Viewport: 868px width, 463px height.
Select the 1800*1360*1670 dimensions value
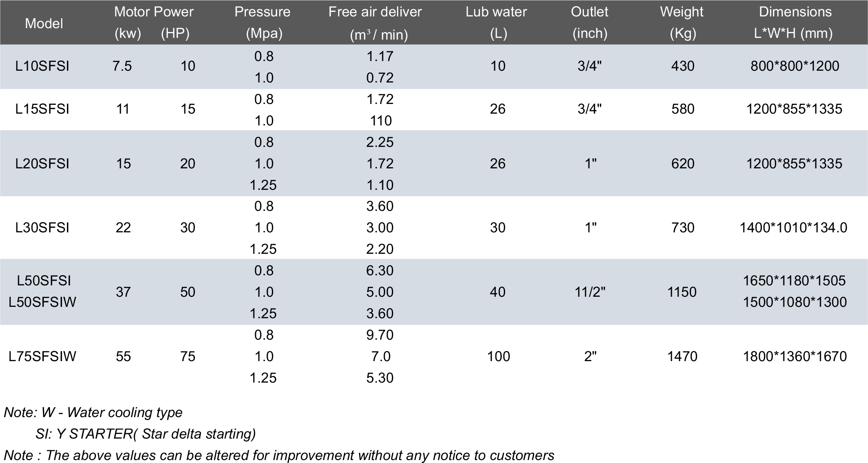tap(795, 357)
